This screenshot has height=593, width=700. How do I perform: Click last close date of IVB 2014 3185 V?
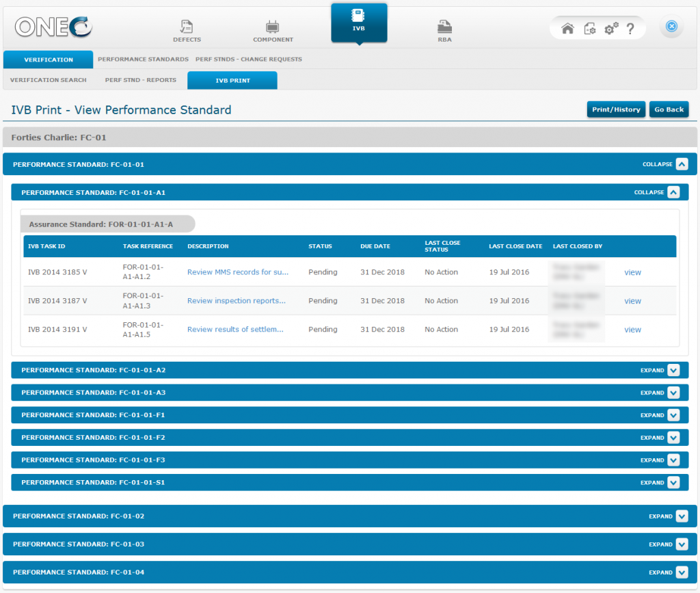click(509, 272)
